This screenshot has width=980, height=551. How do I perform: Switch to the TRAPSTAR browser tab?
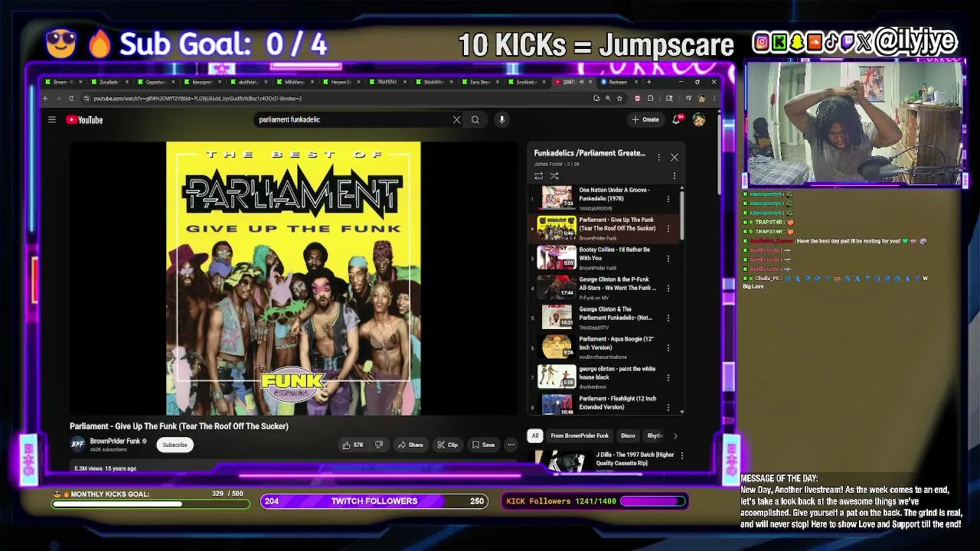pyautogui.click(x=387, y=82)
